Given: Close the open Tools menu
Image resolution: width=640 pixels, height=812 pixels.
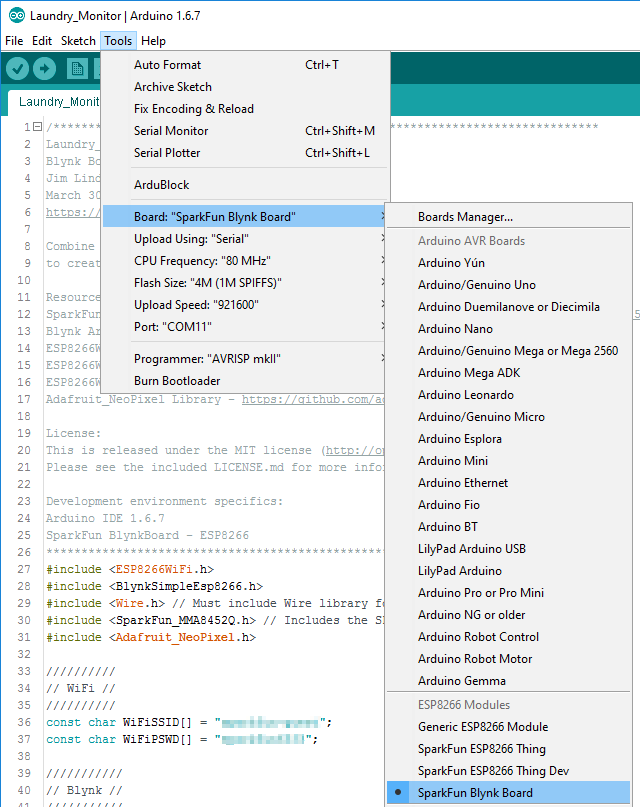Looking at the screenshot, I should [x=118, y=41].
